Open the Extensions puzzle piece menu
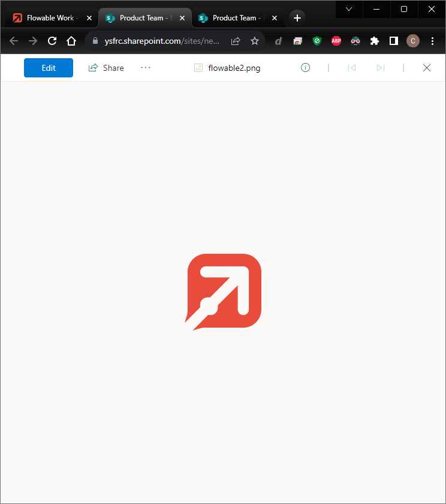The image size is (446, 504). click(375, 41)
